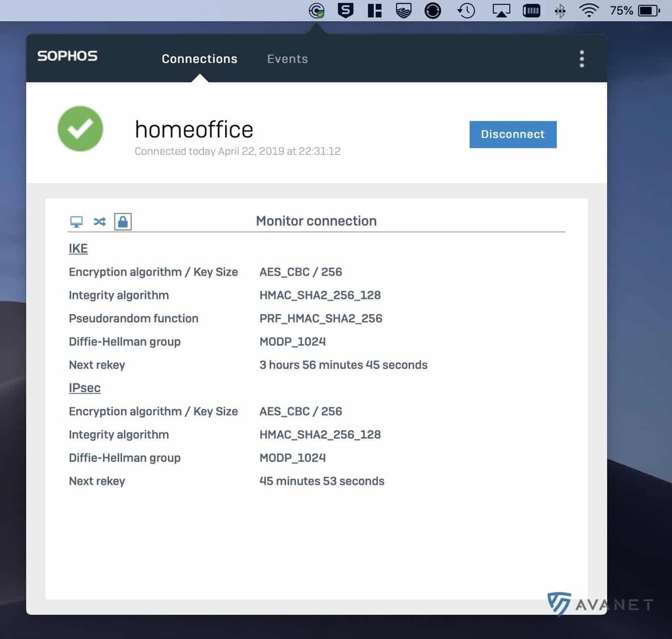
Task: Click IPsec Integrity algorithm HMAC_SHA2_256_128 value
Action: coord(320,435)
